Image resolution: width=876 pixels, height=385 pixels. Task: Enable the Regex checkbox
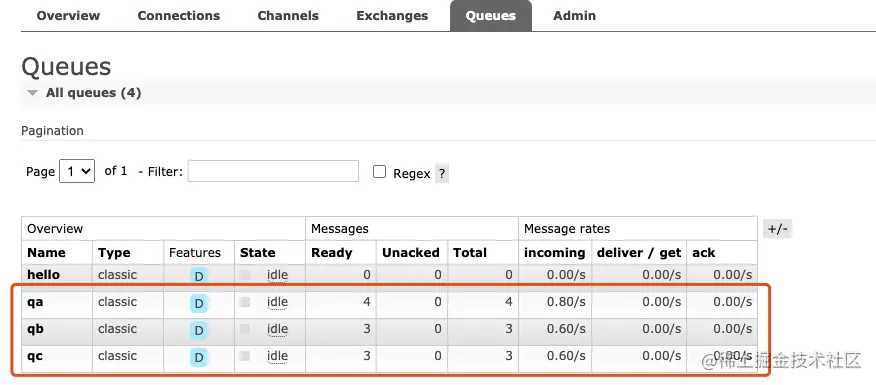(x=379, y=172)
